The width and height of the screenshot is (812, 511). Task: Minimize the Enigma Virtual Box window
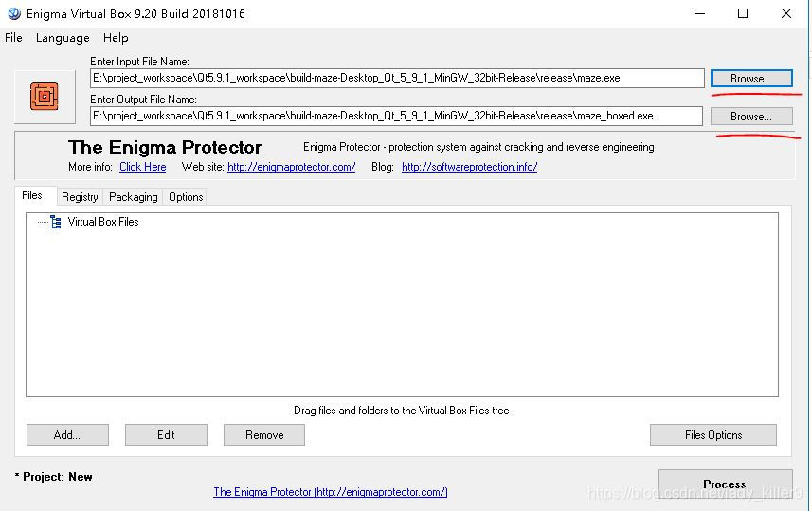tap(700, 13)
